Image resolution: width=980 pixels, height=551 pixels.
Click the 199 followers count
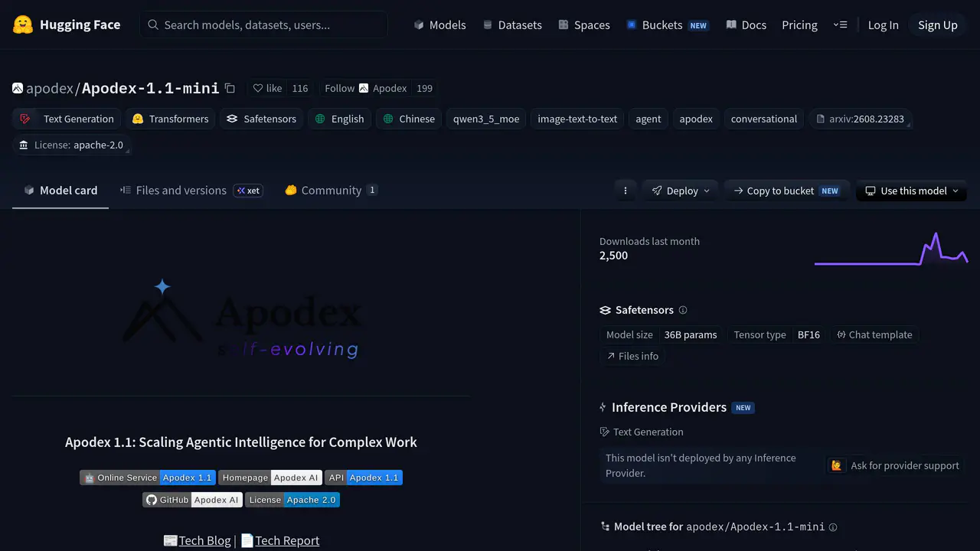click(425, 88)
